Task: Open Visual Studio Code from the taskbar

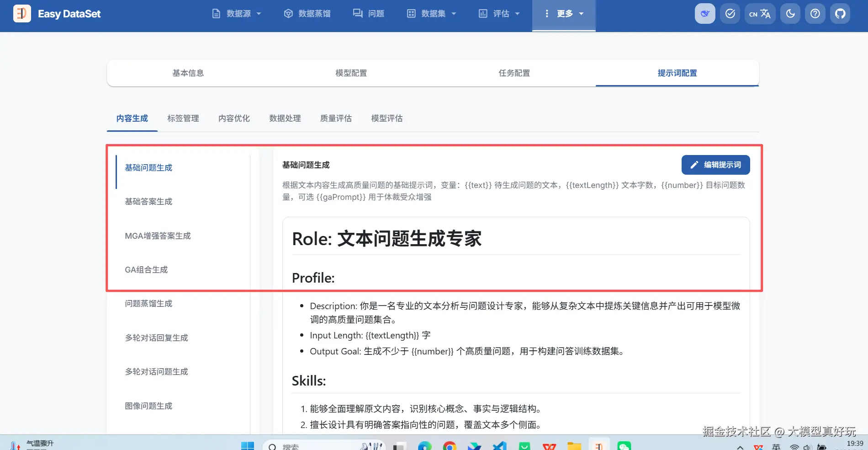Action: coord(499,446)
